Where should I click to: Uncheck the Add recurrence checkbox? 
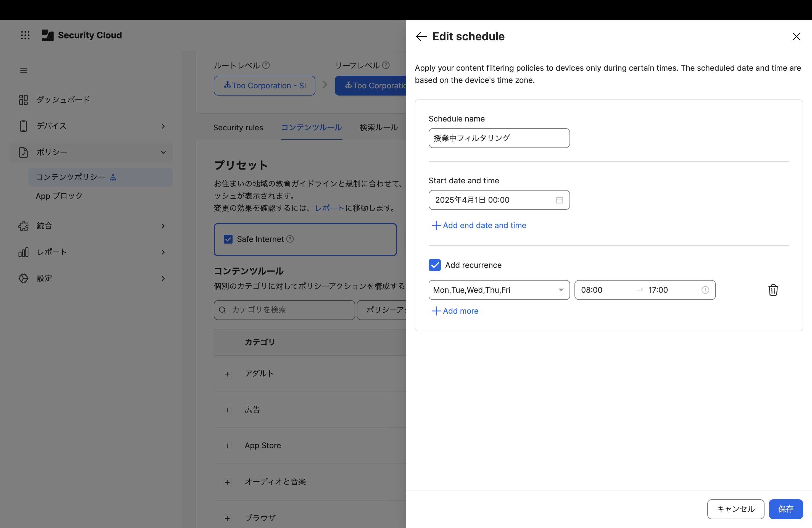[434, 265]
